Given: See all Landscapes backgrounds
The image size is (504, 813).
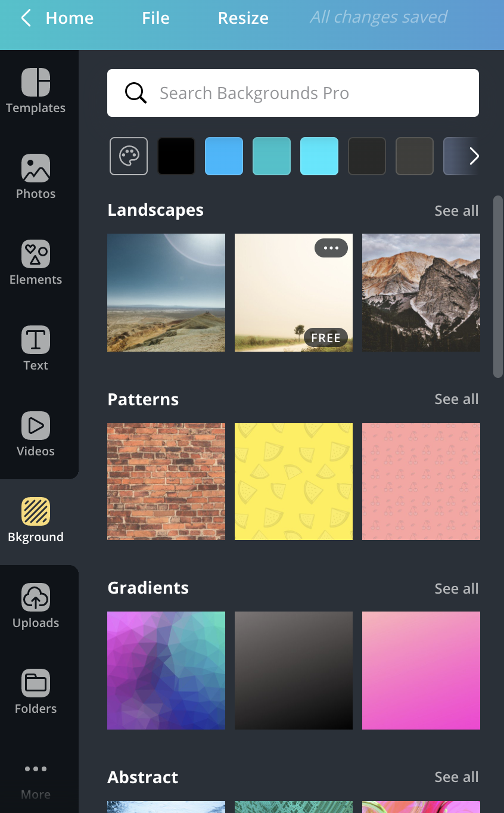Looking at the screenshot, I should click(456, 210).
